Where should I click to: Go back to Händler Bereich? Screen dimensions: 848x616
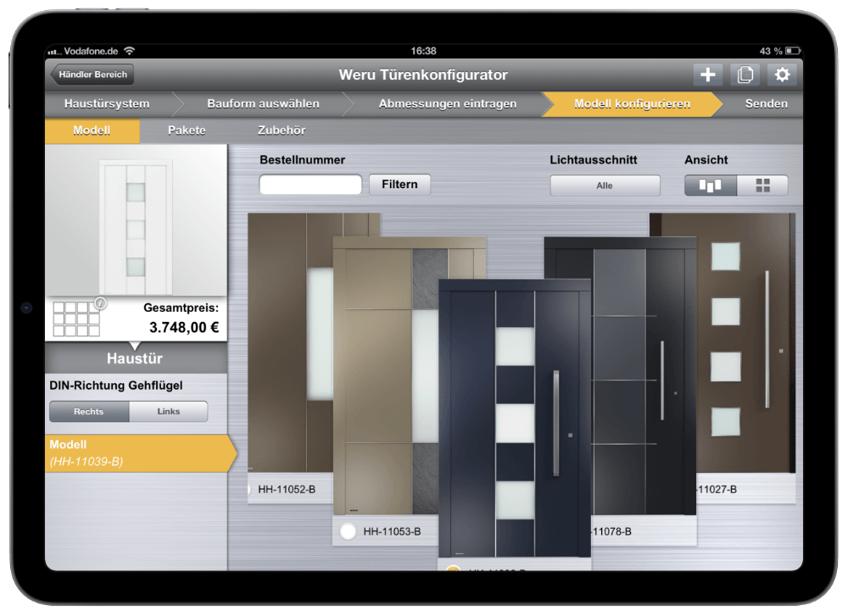(x=92, y=75)
